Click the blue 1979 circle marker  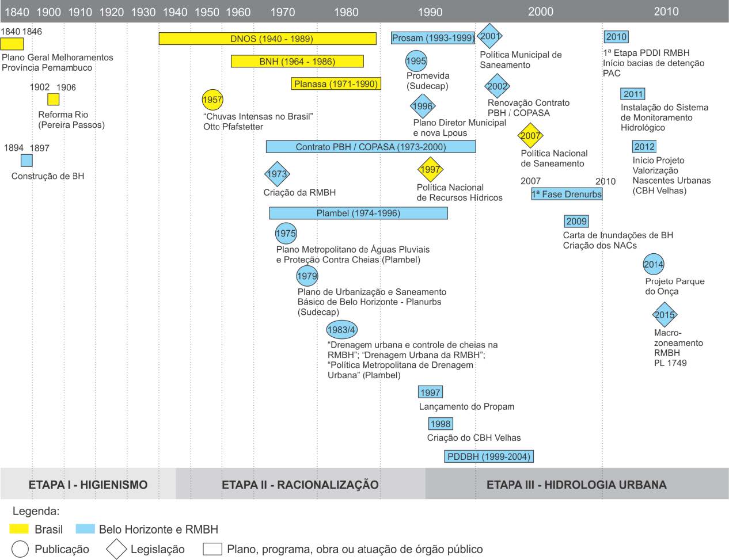[x=307, y=276]
